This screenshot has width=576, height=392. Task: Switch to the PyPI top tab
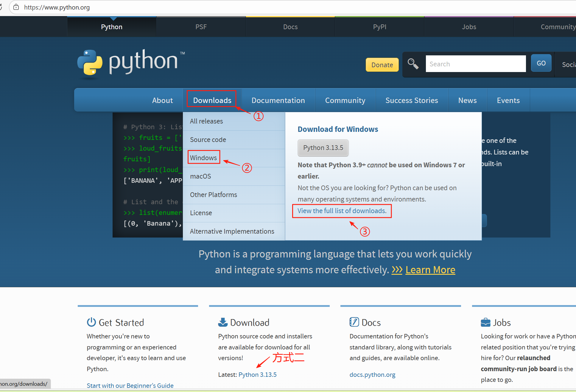[x=379, y=27]
